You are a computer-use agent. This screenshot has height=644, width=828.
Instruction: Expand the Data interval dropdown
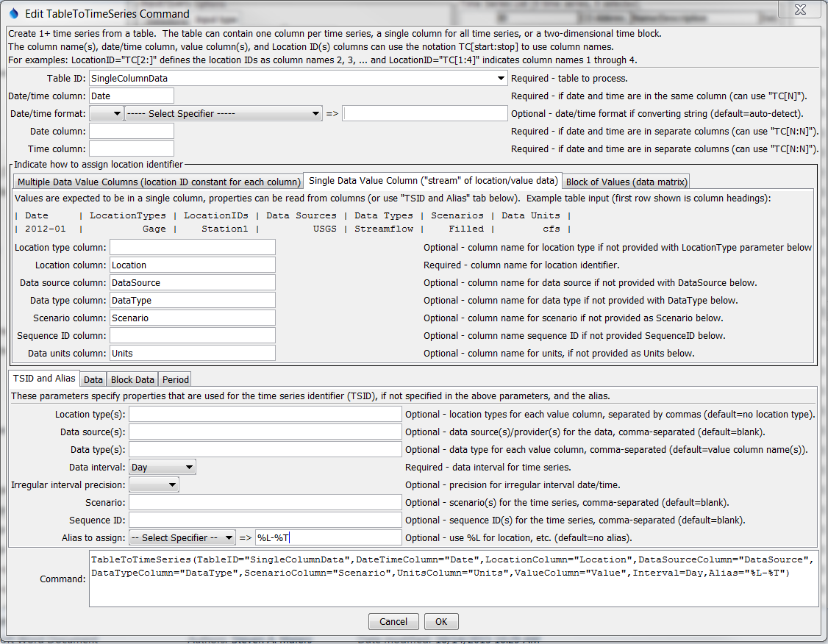162,467
